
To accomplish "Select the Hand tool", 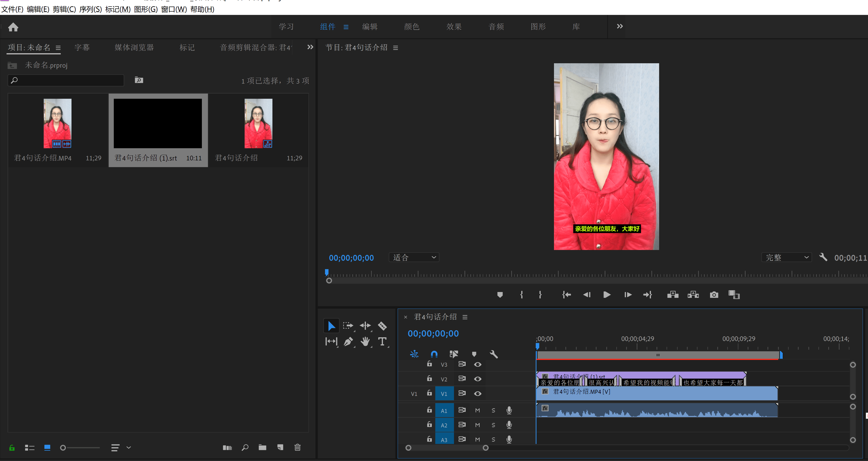I will click(365, 341).
